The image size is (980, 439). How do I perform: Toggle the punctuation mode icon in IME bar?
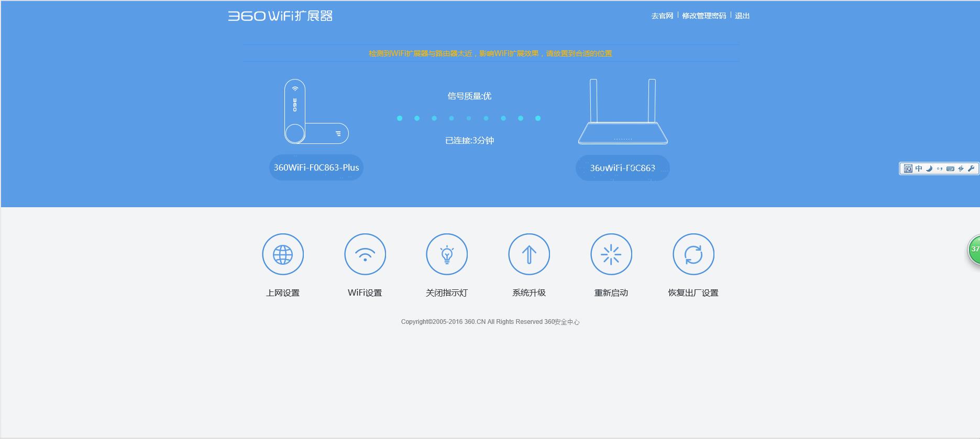[x=940, y=168]
